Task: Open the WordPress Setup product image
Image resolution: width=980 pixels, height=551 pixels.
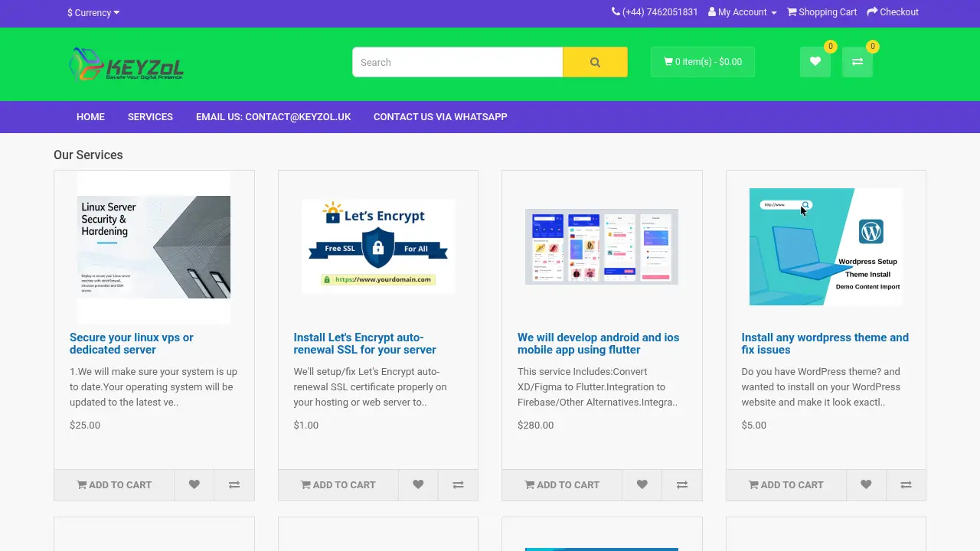Action: [x=826, y=247]
